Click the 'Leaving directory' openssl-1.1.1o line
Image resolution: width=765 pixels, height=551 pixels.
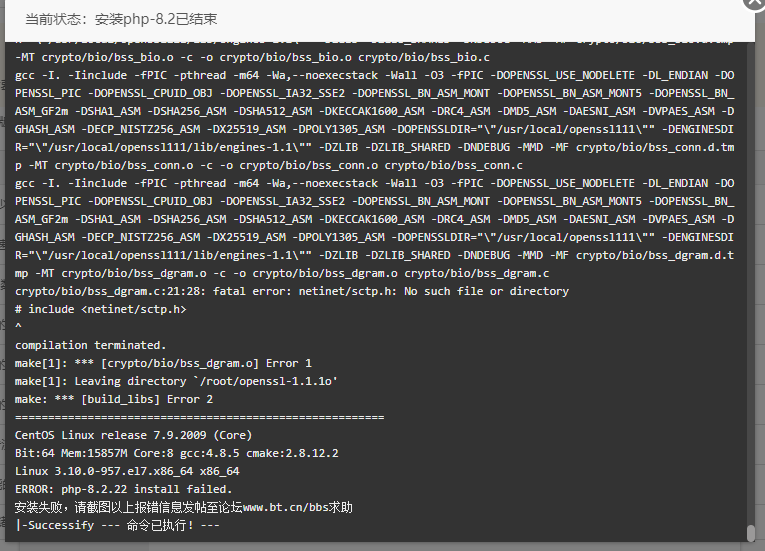176,382
